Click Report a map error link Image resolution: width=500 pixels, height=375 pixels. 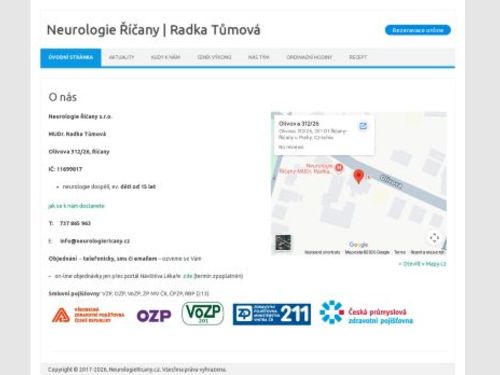pos(427,252)
